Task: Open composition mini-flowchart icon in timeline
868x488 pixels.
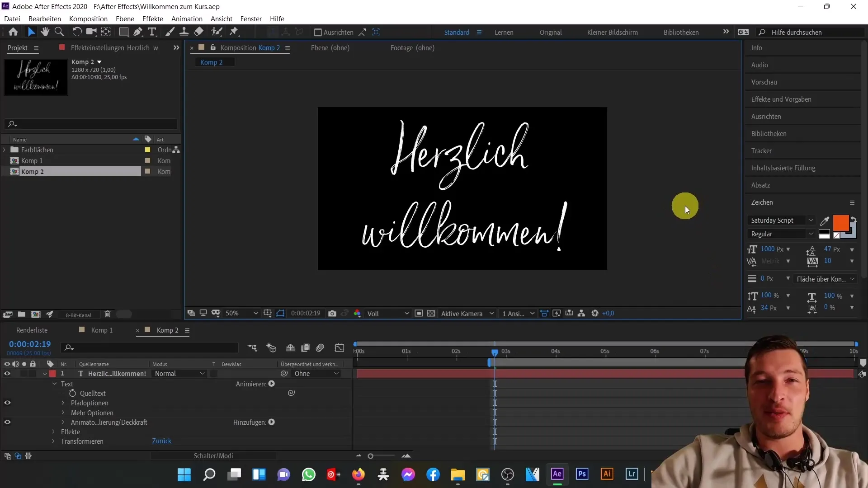Action: 252,347
